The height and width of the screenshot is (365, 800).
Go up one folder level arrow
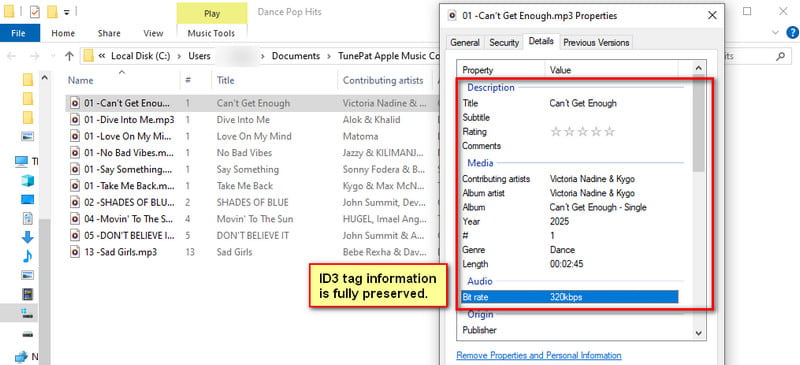(69, 56)
